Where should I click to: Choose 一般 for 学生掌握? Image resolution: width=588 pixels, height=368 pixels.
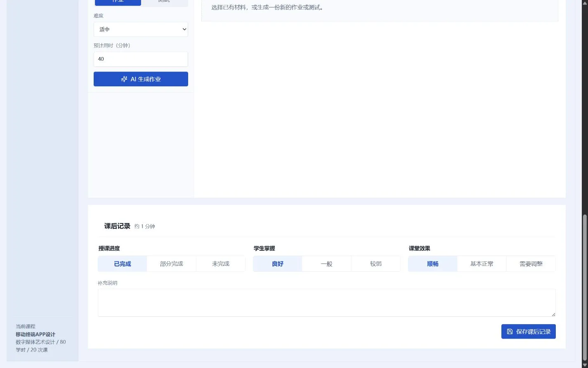coord(326,264)
